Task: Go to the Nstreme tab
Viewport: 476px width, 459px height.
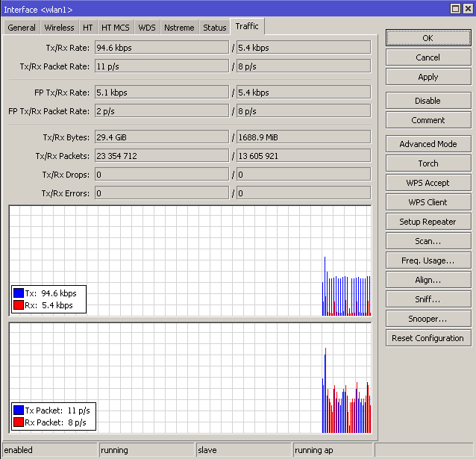Action: click(179, 28)
